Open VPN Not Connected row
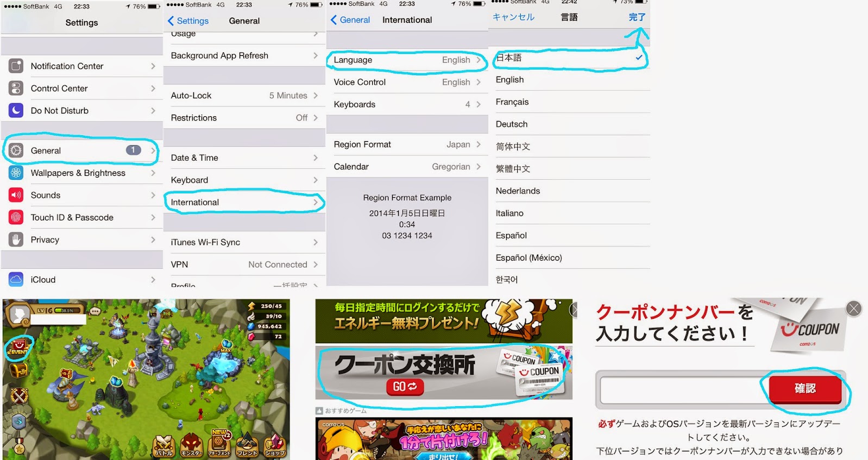 244,264
